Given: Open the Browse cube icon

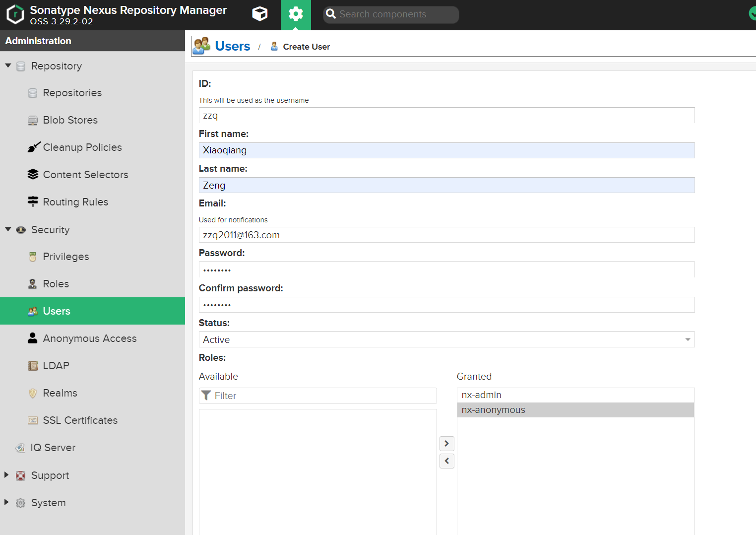Looking at the screenshot, I should [x=260, y=14].
